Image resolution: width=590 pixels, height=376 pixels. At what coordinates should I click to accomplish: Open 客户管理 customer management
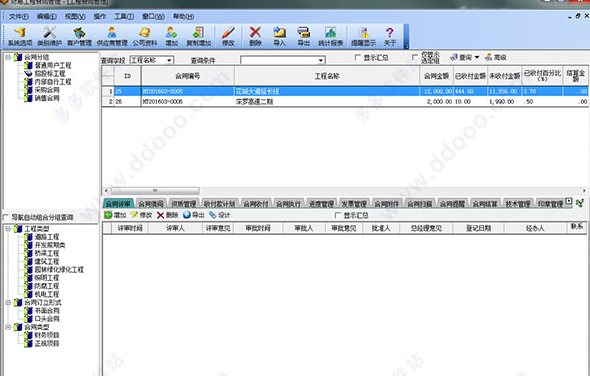tap(79, 37)
